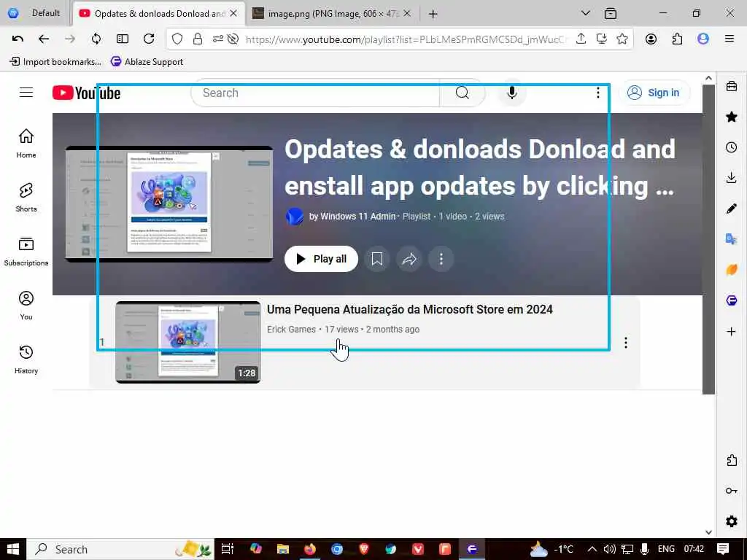Open downloads panel in browser sidebar

click(x=732, y=178)
